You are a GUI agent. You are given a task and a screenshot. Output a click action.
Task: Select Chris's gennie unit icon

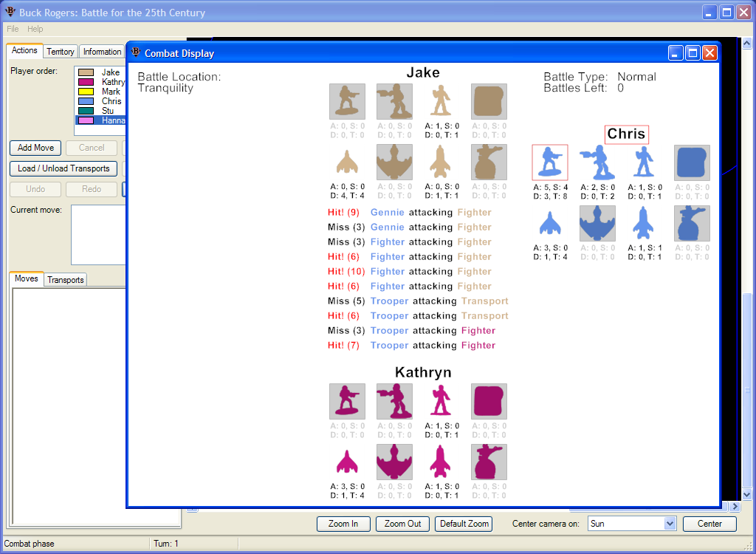point(597,163)
